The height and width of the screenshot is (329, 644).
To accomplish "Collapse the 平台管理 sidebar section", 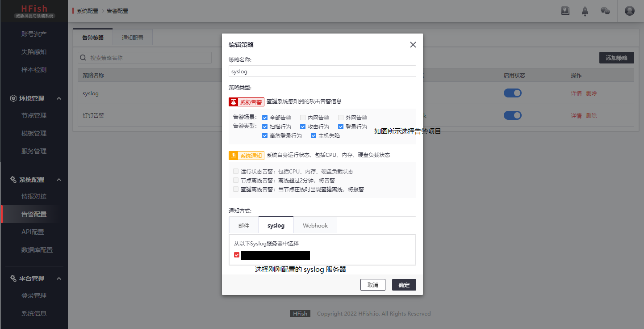I will tap(59, 278).
